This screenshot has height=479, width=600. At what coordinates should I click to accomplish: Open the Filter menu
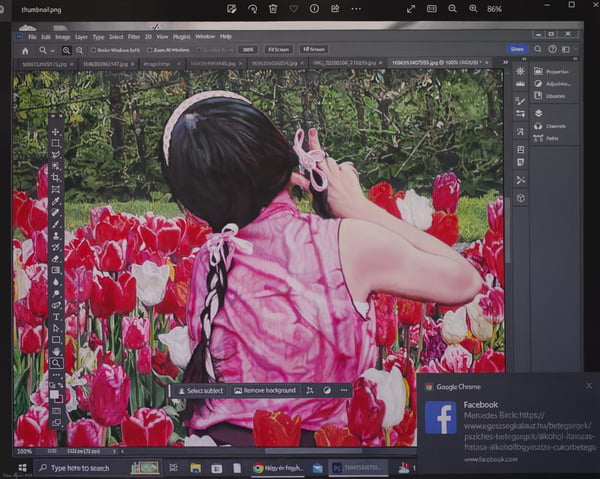[x=134, y=37]
